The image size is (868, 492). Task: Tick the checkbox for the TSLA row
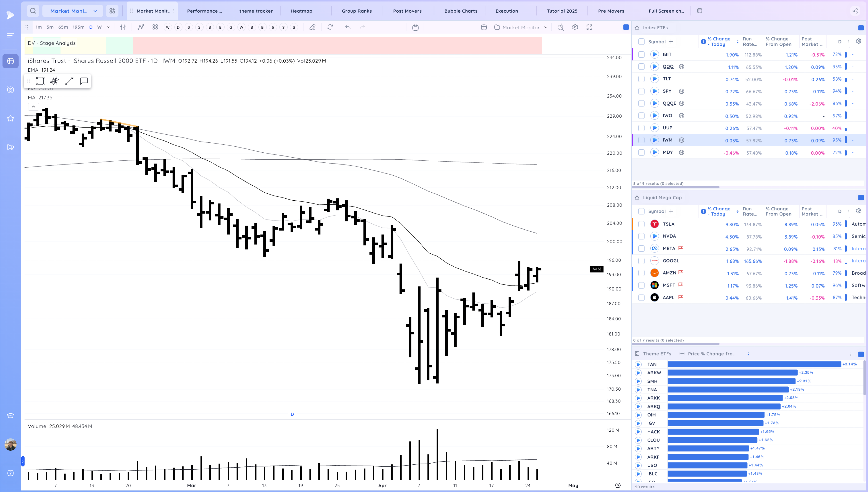(641, 224)
